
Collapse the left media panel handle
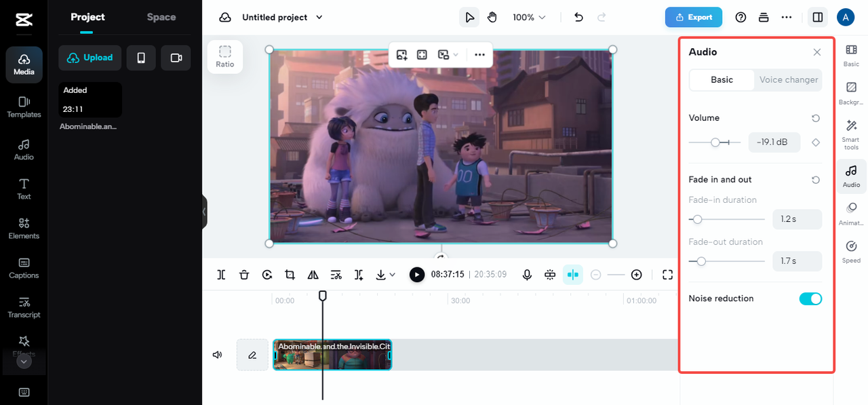pyautogui.click(x=204, y=212)
